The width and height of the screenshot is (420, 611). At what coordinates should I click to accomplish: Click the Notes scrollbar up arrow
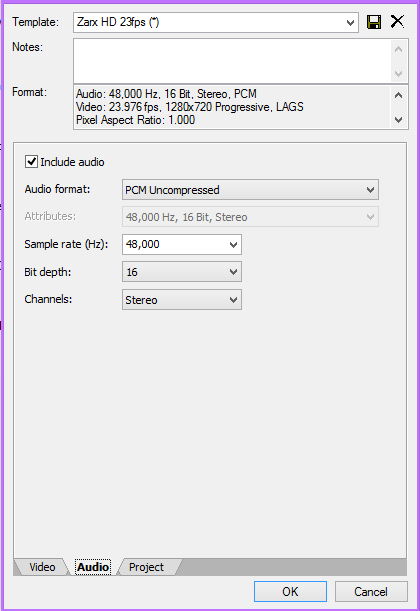point(398,49)
